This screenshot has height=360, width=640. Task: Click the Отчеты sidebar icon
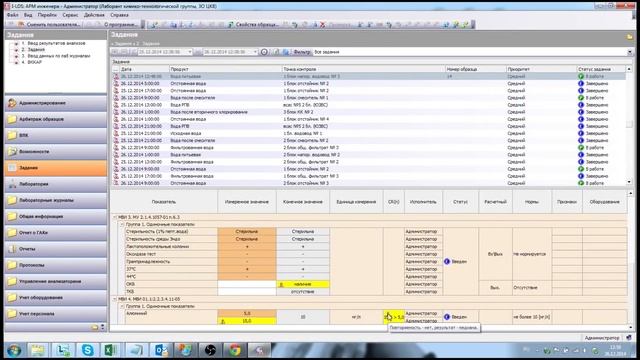click(12, 249)
